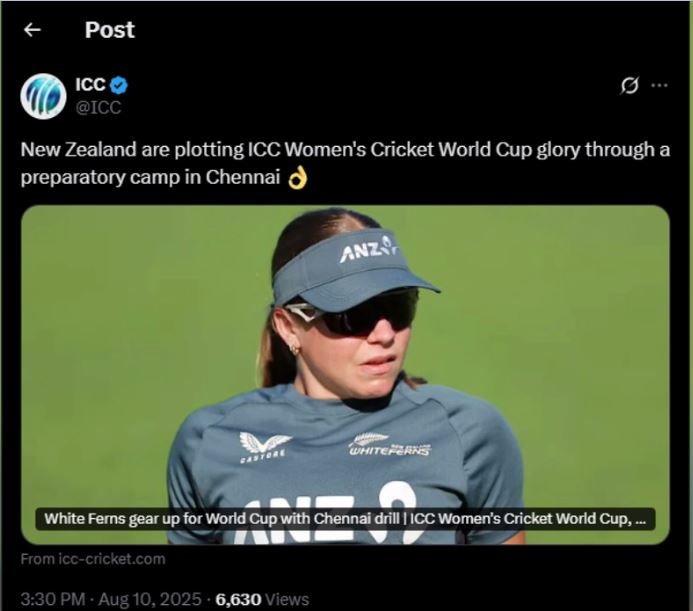The height and width of the screenshot is (611, 693).
Task: Click the ANZ logo on the visor
Action: coord(367,249)
